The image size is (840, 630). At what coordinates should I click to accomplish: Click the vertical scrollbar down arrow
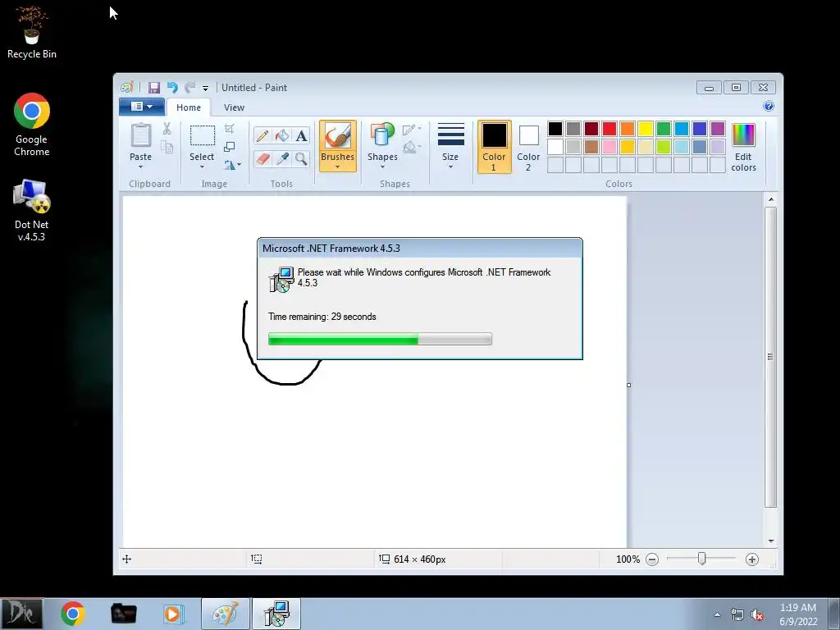pyautogui.click(x=771, y=541)
